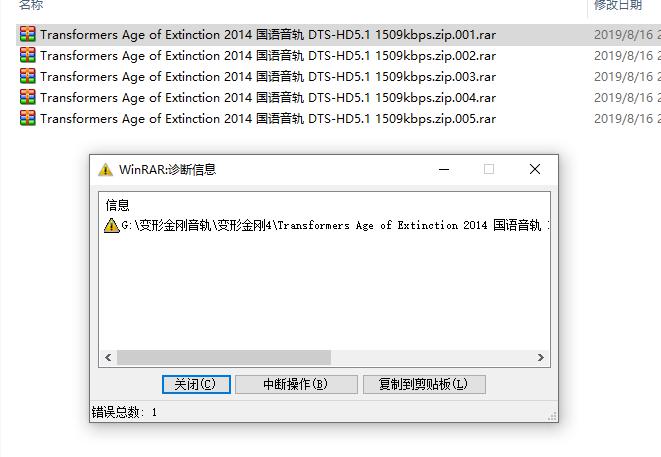
Task: Click modified date of zip.001.rar row
Action: pyautogui.click(x=627, y=35)
